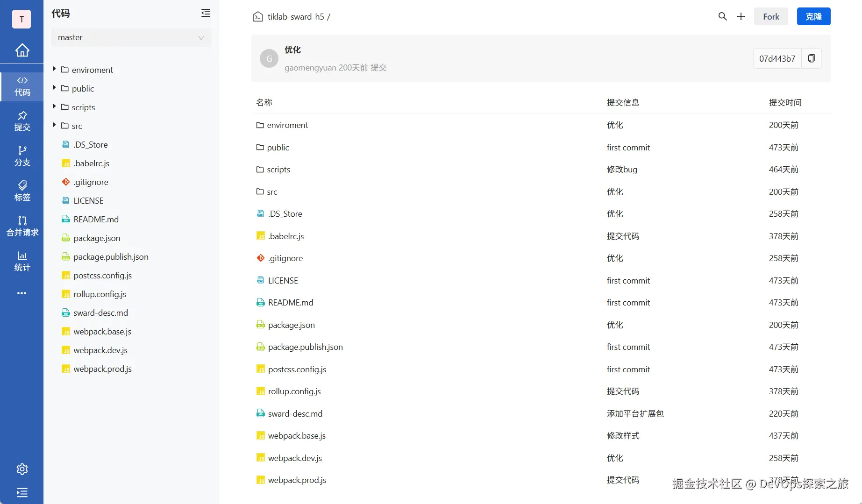862x504 pixels.
Task: Expand the src folder in tree
Action: coord(54,125)
